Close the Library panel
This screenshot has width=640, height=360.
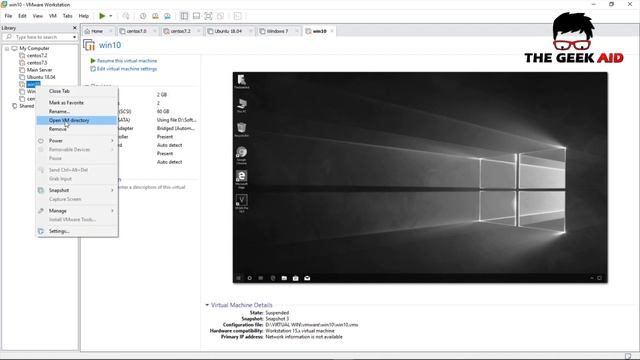tap(74, 28)
